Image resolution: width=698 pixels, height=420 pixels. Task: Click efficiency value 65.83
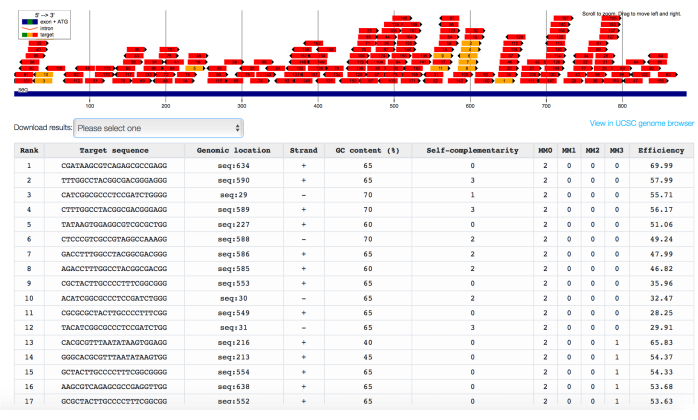[661, 343]
